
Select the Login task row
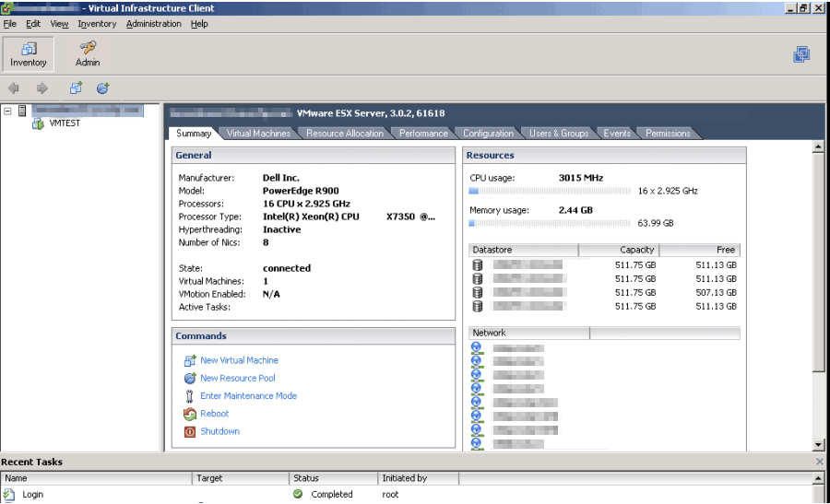tap(407, 495)
